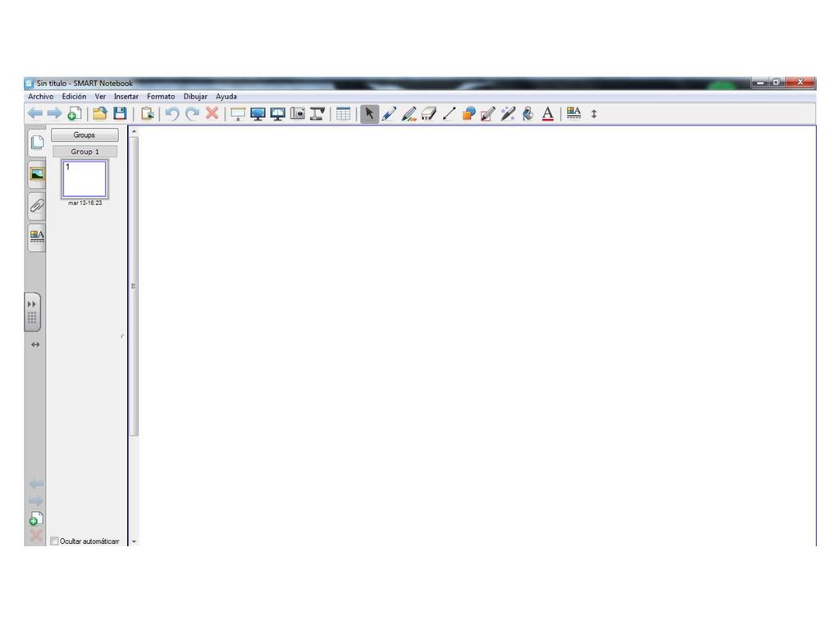Click the page sorter scrollbar up arrow

click(134, 131)
